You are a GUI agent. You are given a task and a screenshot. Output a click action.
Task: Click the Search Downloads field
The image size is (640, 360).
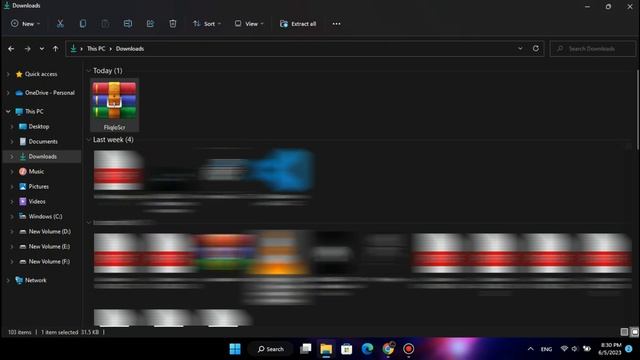pyautogui.click(x=593, y=49)
